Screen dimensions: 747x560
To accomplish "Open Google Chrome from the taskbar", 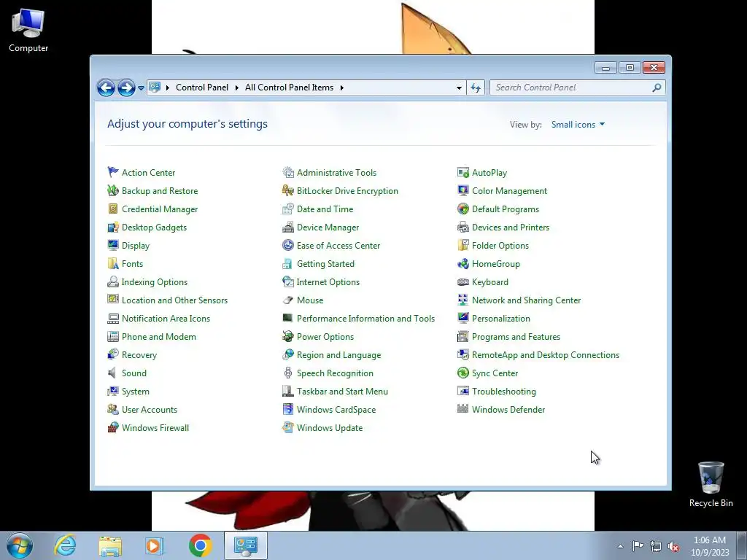I will click(x=200, y=545).
